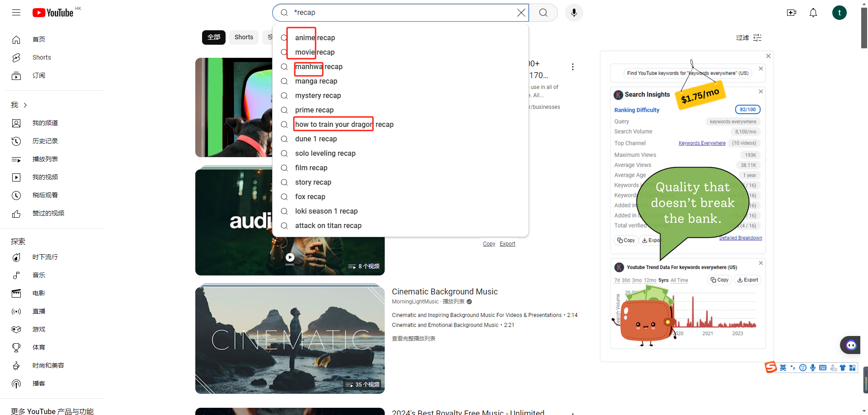Toggle Sogou IME language with the 英 button

(x=783, y=368)
